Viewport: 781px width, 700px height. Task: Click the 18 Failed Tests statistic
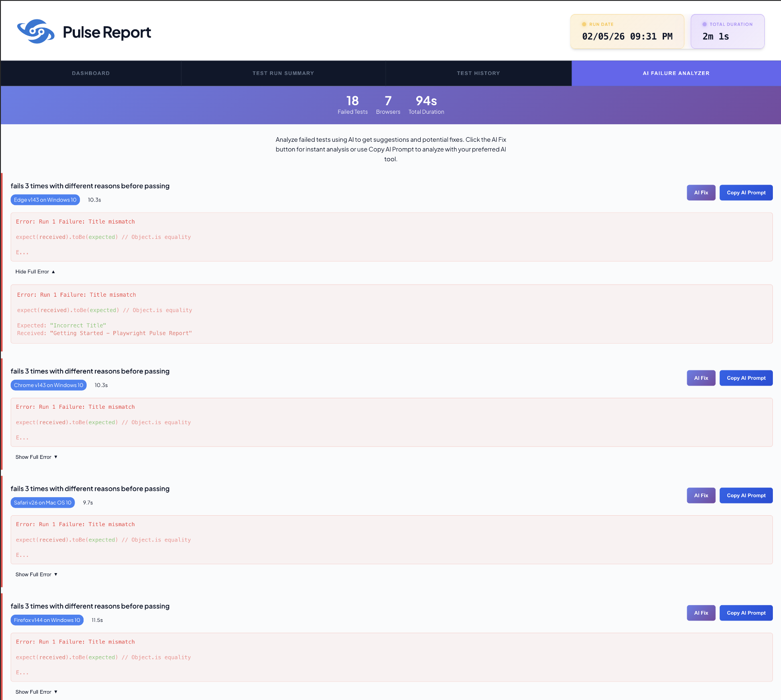[353, 105]
